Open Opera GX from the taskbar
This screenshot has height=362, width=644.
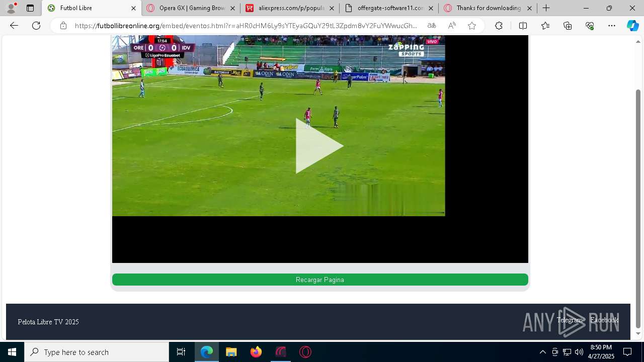[x=281, y=352]
